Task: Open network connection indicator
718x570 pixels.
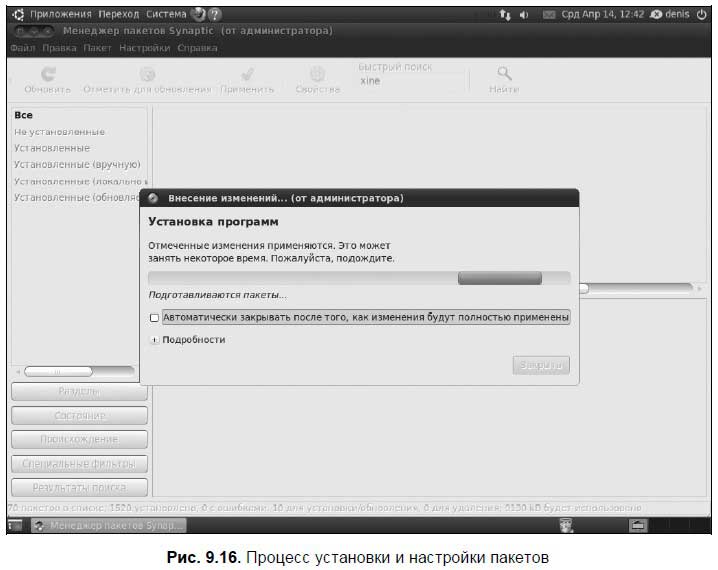Action: point(505,15)
